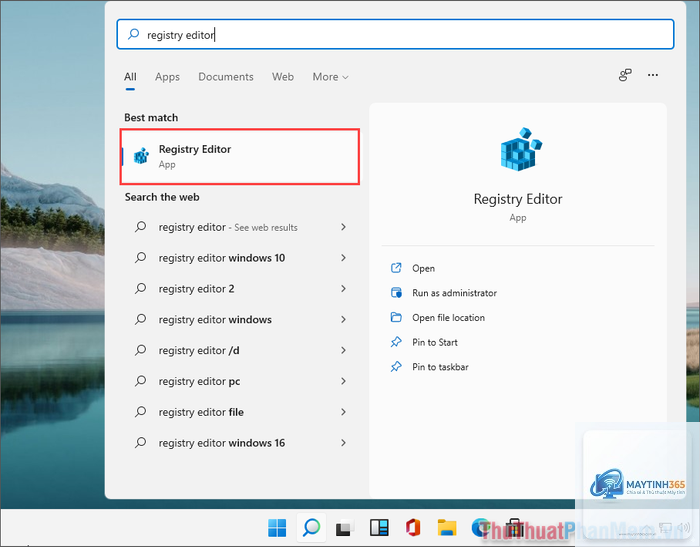Choose Pin to taskbar

(x=440, y=367)
